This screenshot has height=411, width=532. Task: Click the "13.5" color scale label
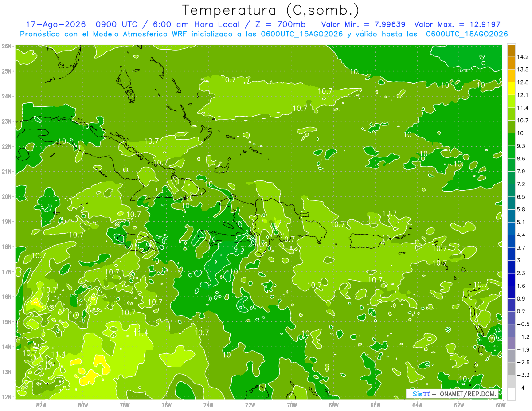523,70
